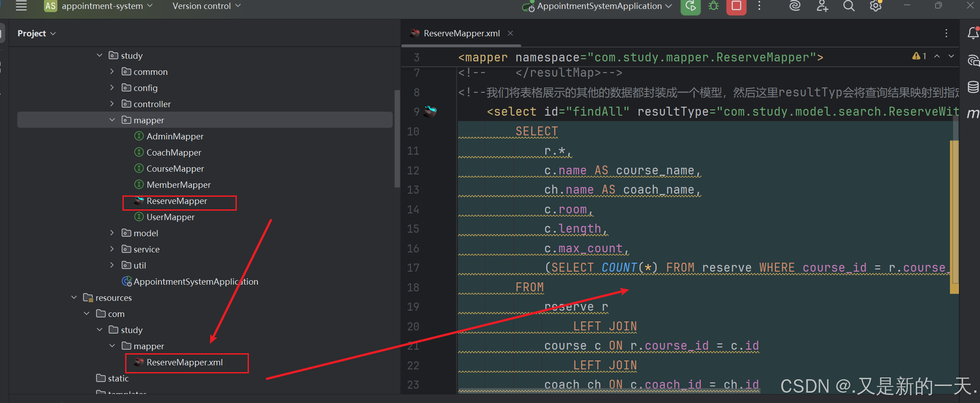Image resolution: width=980 pixels, height=403 pixels.
Task: Open IDE settings gear
Action: point(875,6)
